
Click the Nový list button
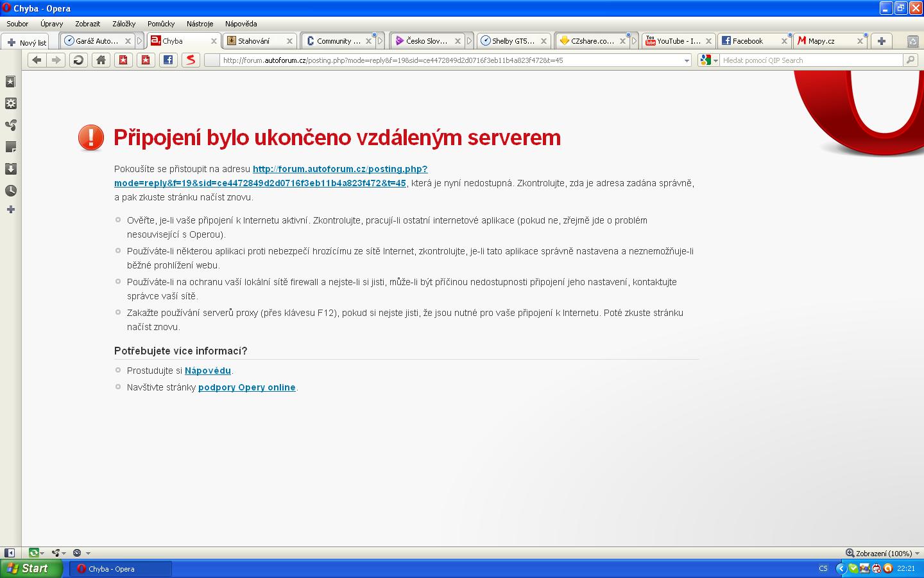(x=26, y=42)
